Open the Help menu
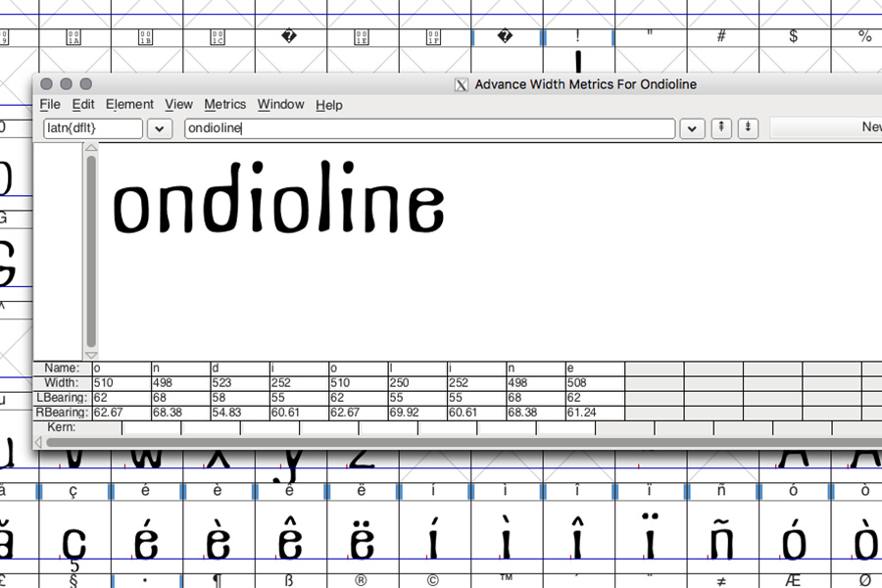This screenshot has width=882, height=588. pyautogui.click(x=329, y=105)
